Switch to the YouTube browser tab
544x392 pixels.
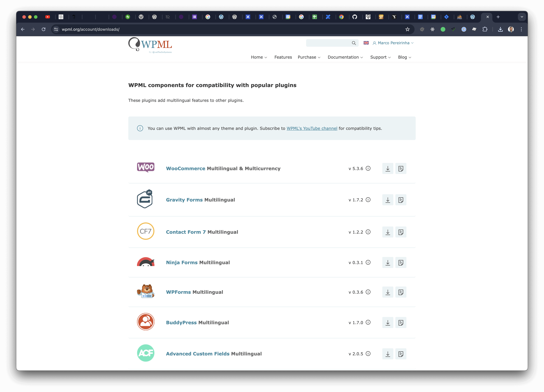point(47,17)
